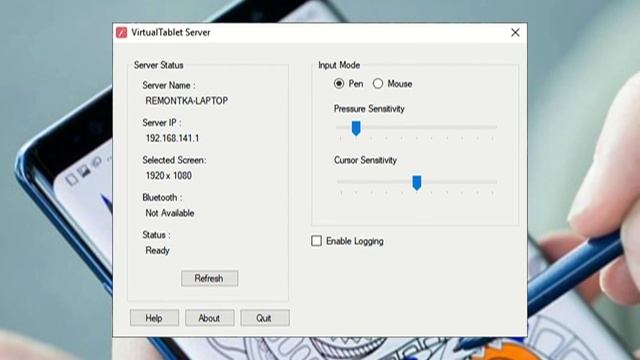This screenshot has height=360, width=640.
Task: Click the Server Name label
Action: [x=169, y=85]
